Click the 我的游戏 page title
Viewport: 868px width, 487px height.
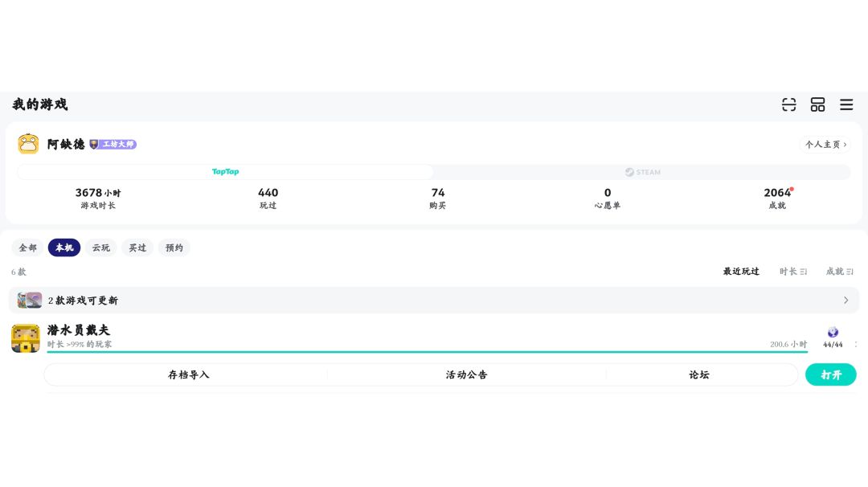[40, 104]
